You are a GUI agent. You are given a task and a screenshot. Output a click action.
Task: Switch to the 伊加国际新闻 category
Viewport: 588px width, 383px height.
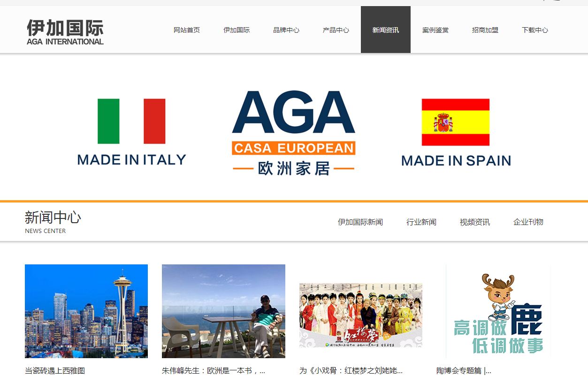(360, 222)
